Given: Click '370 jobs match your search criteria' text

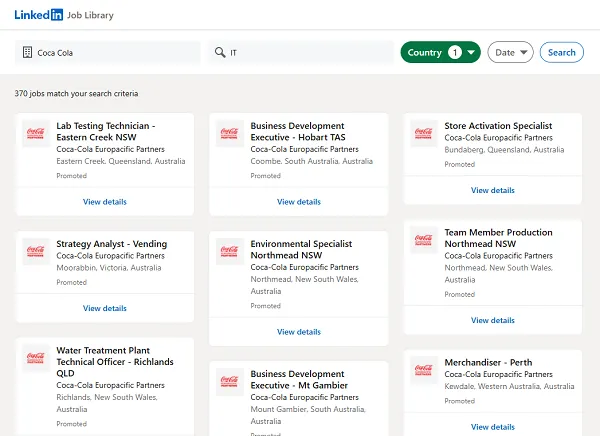Looking at the screenshot, I should tap(77, 93).
